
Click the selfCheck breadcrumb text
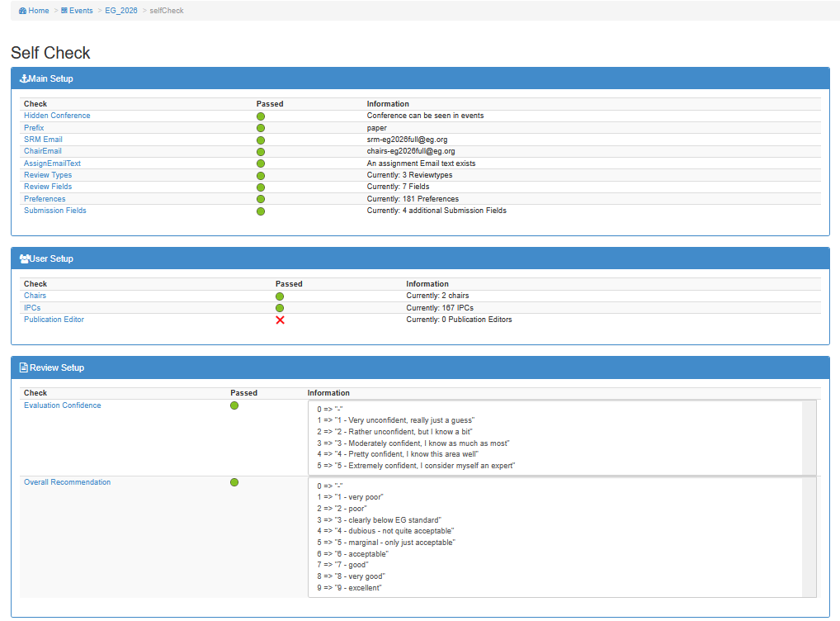pos(167,11)
